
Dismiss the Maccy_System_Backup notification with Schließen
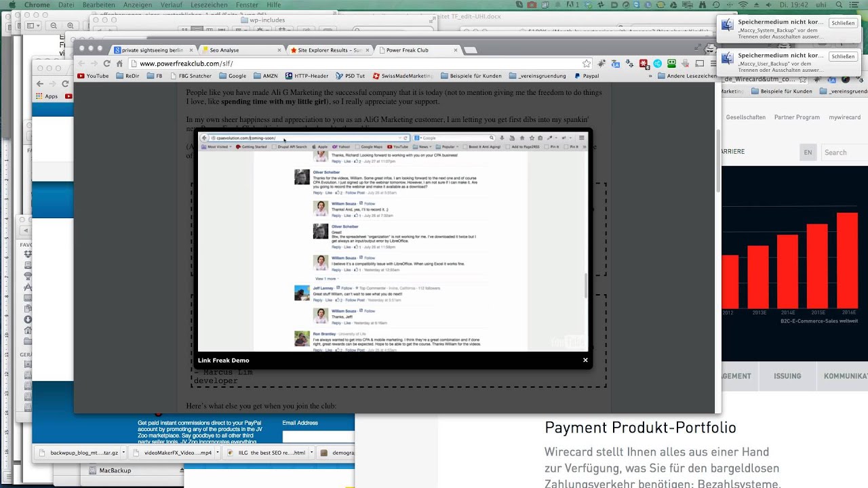[843, 23]
